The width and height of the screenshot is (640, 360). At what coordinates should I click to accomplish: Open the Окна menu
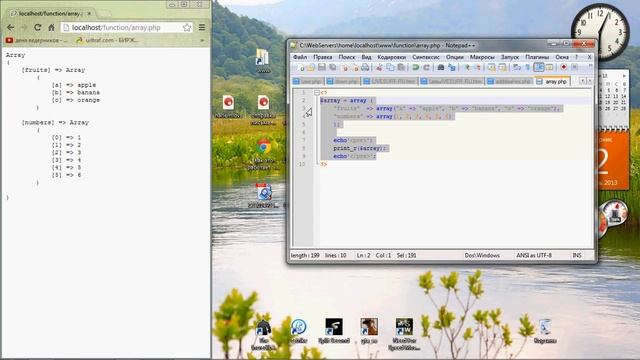pos(562,57)
